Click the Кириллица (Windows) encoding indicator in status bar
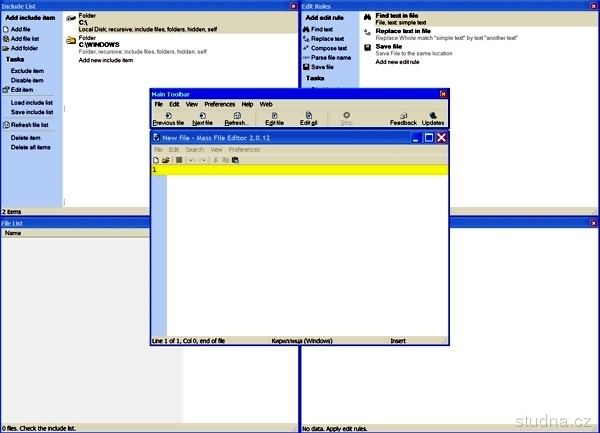600x433 pixels. pyautogui.click(x=302, y=341)
